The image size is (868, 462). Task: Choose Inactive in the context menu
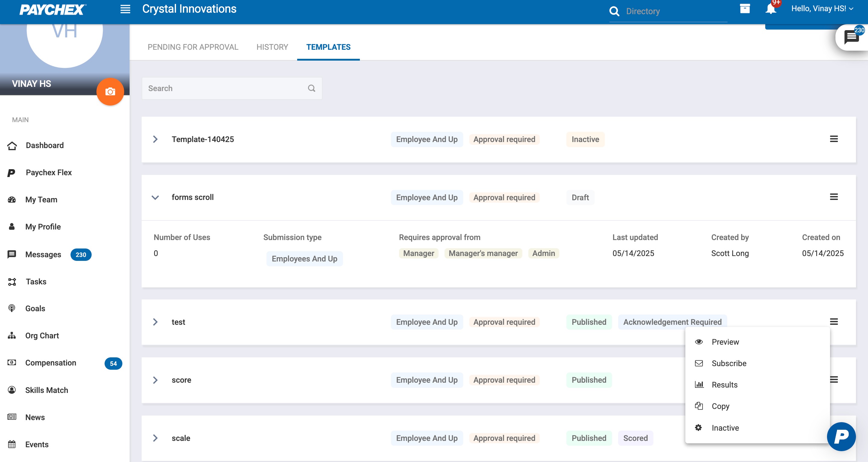[725, 428]
